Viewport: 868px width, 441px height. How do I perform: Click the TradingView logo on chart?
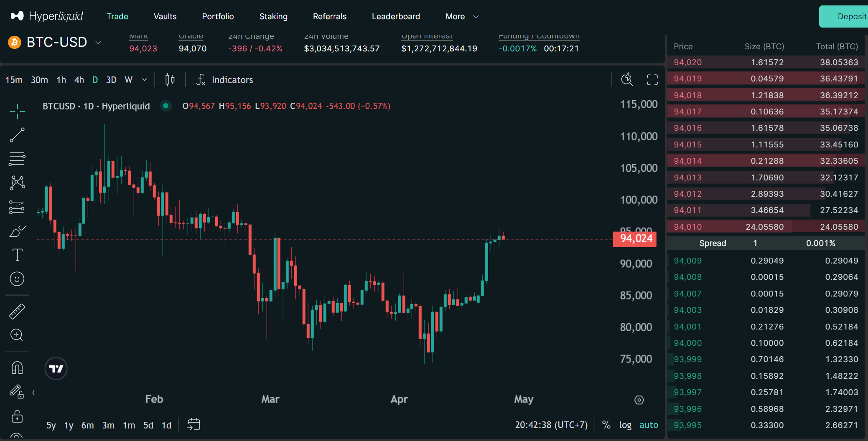point(56,368)
